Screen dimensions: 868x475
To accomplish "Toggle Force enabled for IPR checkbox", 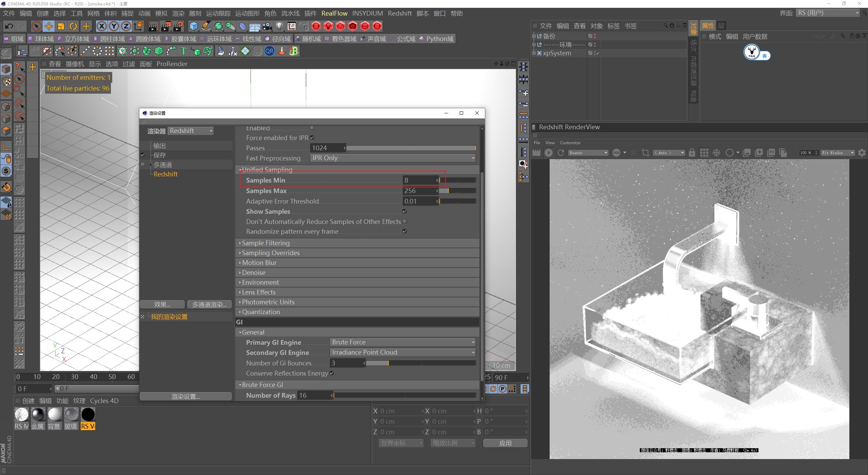I will [x=312, y=137].
